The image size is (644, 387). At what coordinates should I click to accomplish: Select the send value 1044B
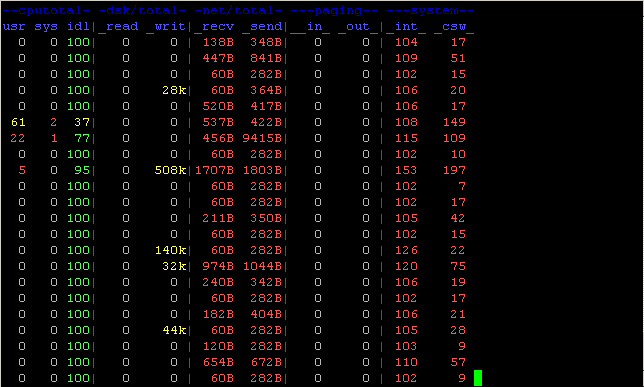coord(262,266)
